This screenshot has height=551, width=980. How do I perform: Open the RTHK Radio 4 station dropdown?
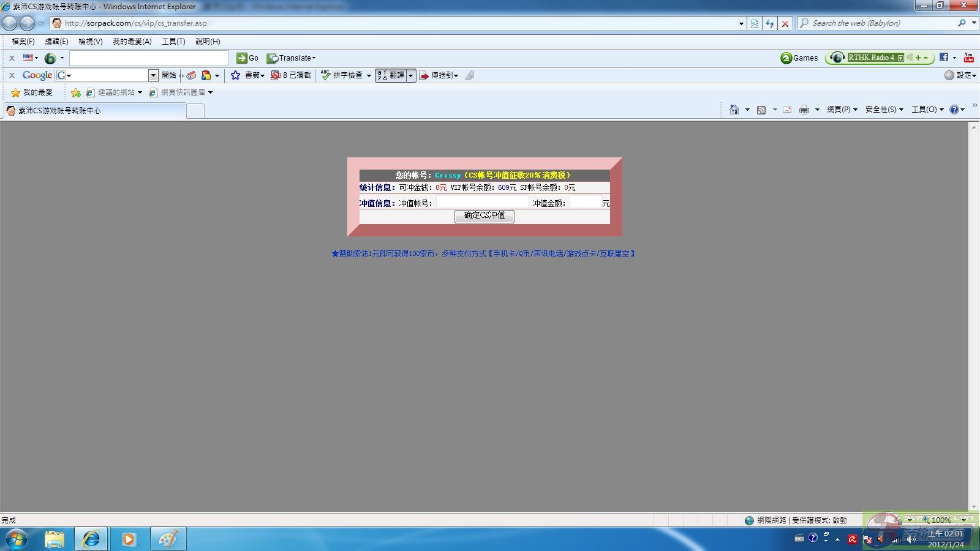[900, 58]
